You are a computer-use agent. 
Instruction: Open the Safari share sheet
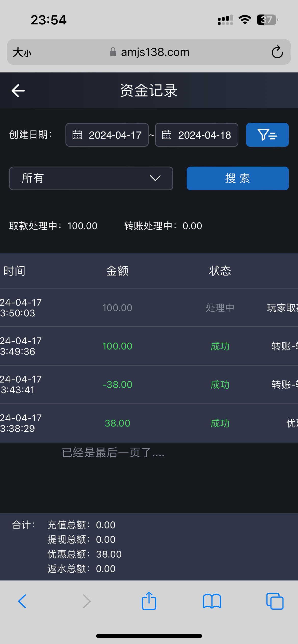[149, 601]
